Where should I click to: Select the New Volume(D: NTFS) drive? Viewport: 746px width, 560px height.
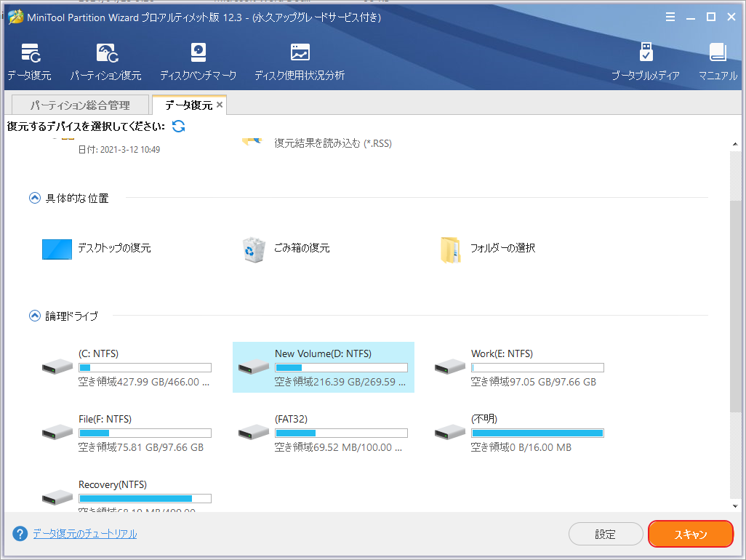(x=323, y=365)
